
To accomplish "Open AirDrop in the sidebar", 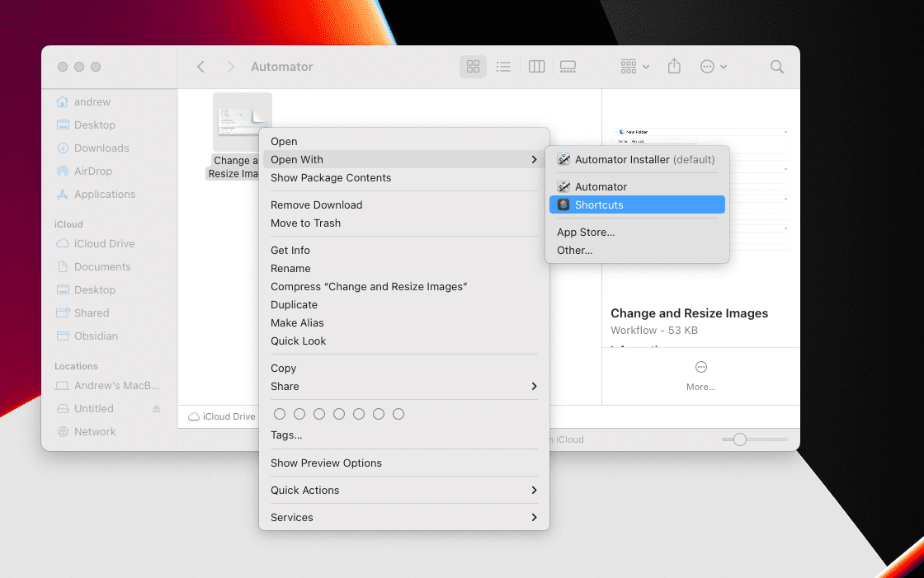I will click(x=92, y=172).
